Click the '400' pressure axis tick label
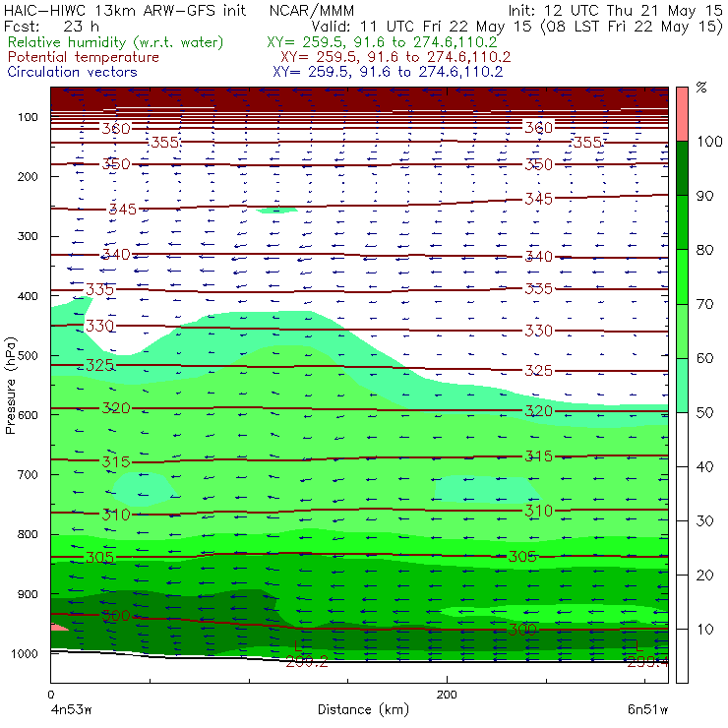Screen dimensions: 728x728 [x=28, y=296]
